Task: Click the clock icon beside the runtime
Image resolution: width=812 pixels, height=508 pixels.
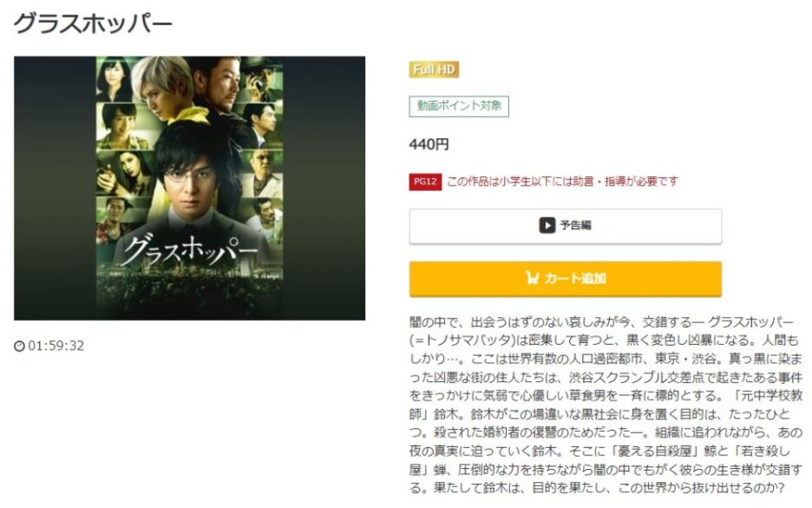Action: pyautogui.click(x=19, y=346)
